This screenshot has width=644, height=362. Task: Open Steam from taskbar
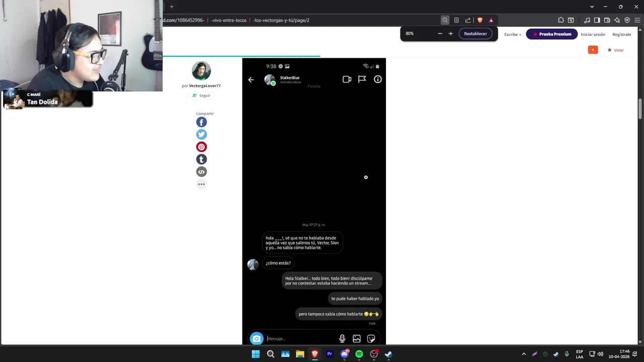(x=388, y=354)
